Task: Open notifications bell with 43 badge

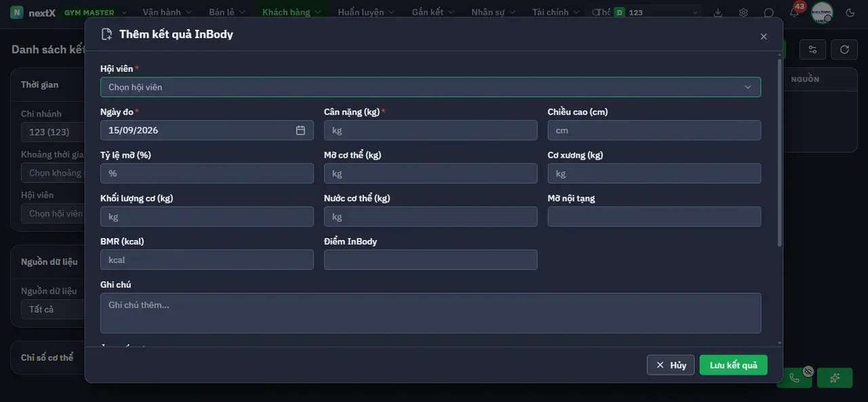Action: pyautogui.click(x=795, y=12)
